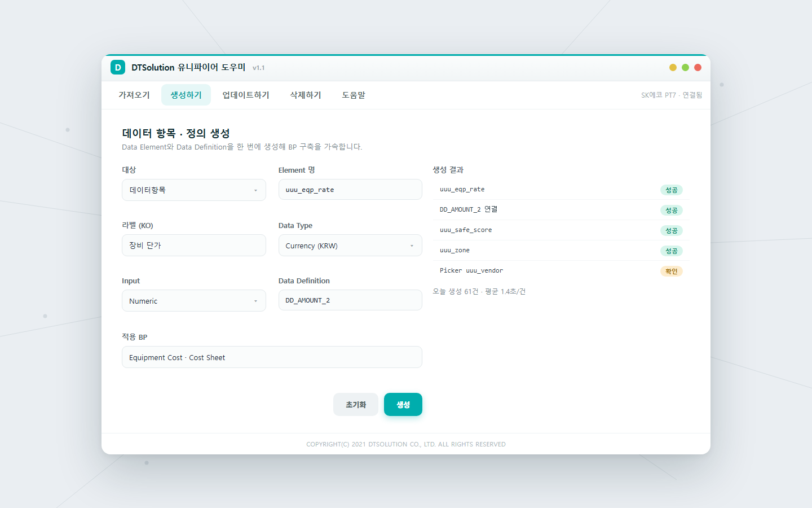The image size is (812, 508).
Task: Click the 확인 badge for Picker uuu_vendor
Action: pyautogui.click(x=672, y=271)
